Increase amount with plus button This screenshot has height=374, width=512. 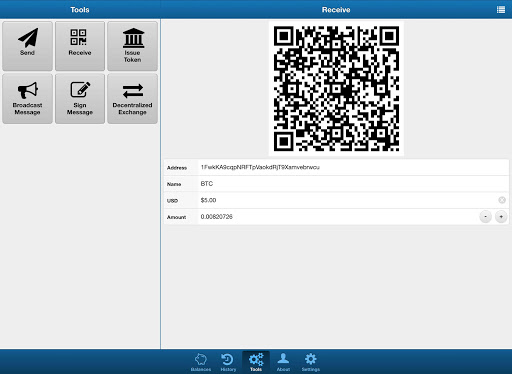click(501, 217)
